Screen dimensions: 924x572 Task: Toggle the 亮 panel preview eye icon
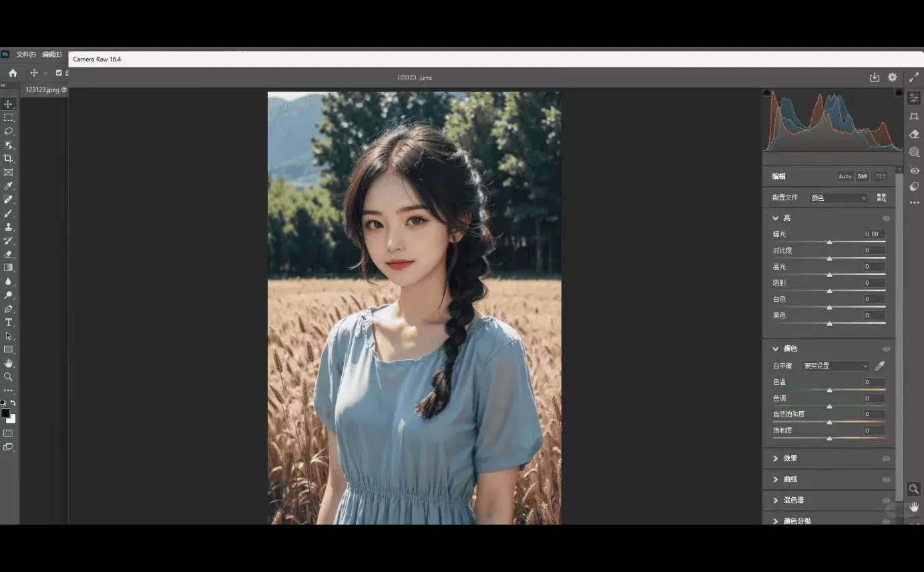[x=886, y=218]
